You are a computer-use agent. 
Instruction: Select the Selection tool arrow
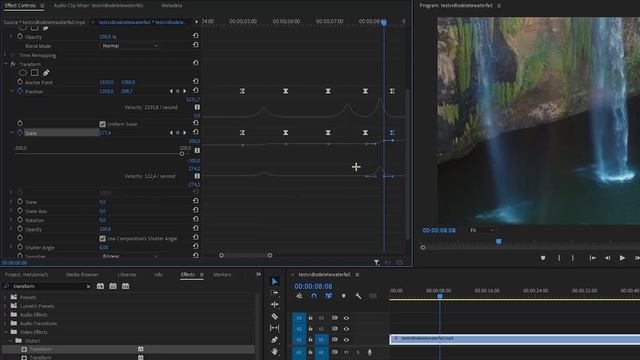point(274,282)
